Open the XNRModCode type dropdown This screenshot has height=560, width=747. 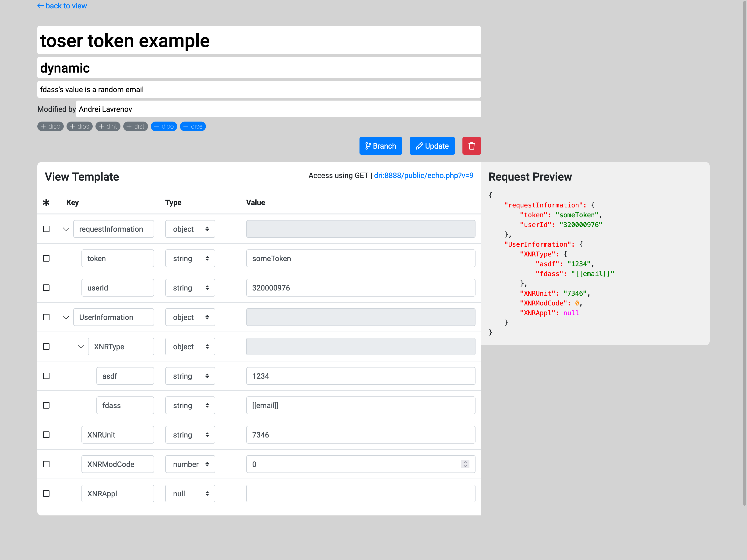190,464
